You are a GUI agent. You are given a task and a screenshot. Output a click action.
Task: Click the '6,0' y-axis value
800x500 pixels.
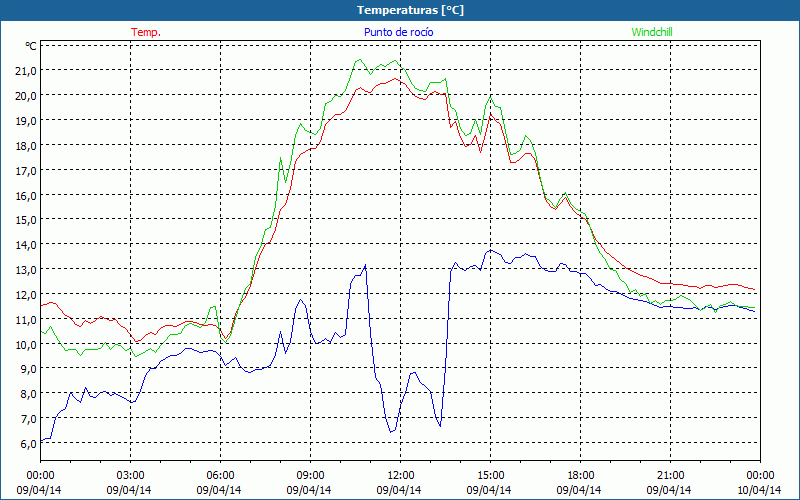[28, 444]
